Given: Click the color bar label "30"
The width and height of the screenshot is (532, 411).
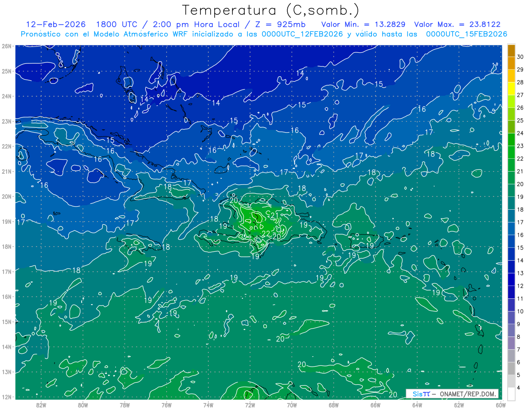Looking at the screenshot, I should [520, 57].
